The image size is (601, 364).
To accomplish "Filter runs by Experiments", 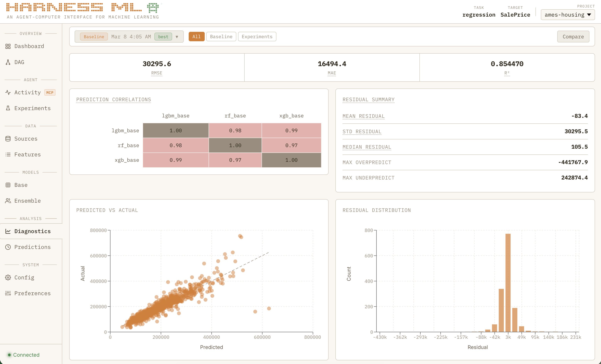I will (x=257, y=37).
